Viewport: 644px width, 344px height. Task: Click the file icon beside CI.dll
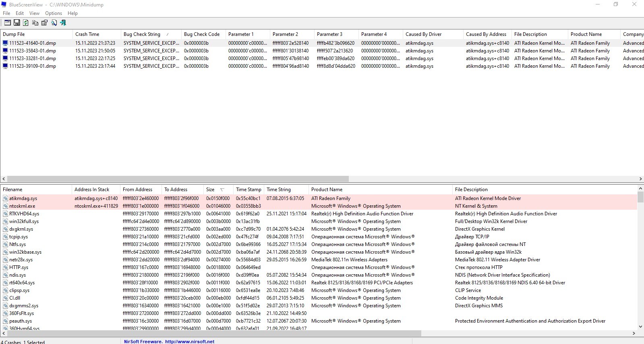tap(6, 298)
